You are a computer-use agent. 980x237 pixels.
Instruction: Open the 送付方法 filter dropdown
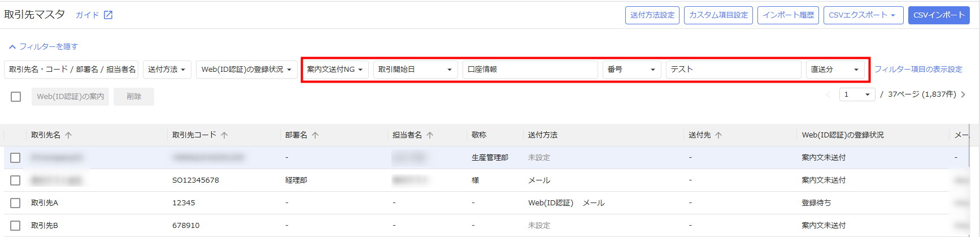pos(167,70)
